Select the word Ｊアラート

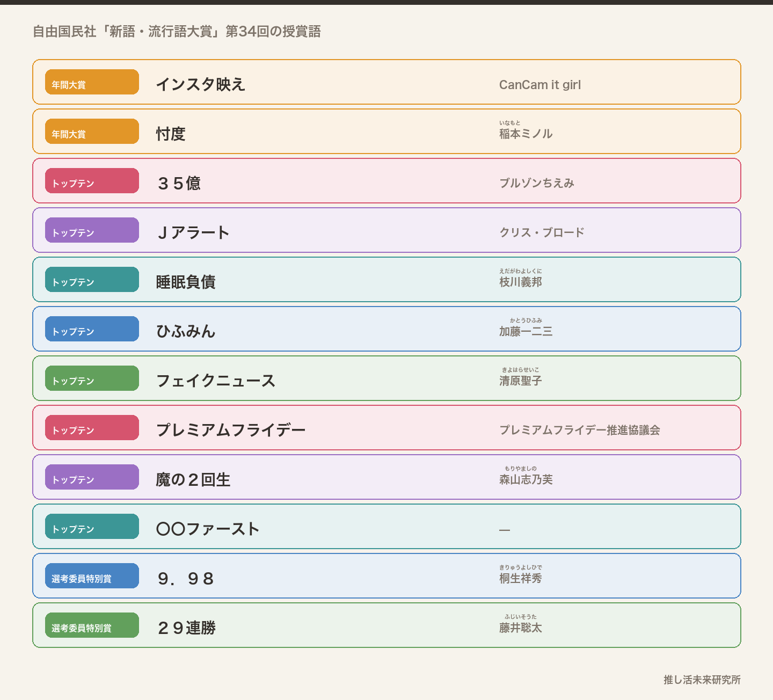tap(193, 232)
